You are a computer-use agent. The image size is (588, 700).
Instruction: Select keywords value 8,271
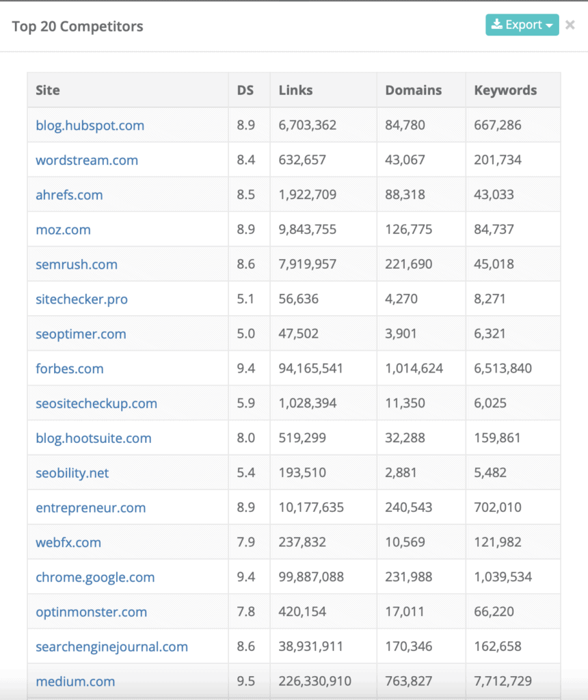click(490, 299)
